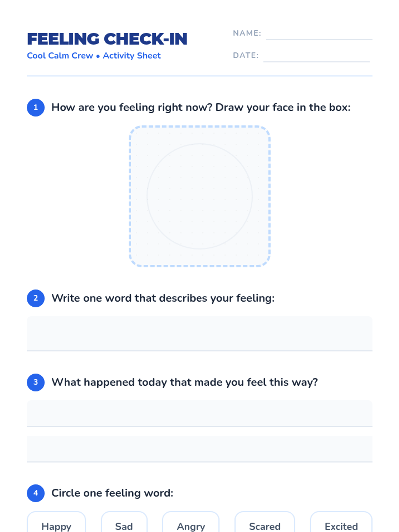Click the Name line field
This screenshot has height=532, width=399.
319,34
